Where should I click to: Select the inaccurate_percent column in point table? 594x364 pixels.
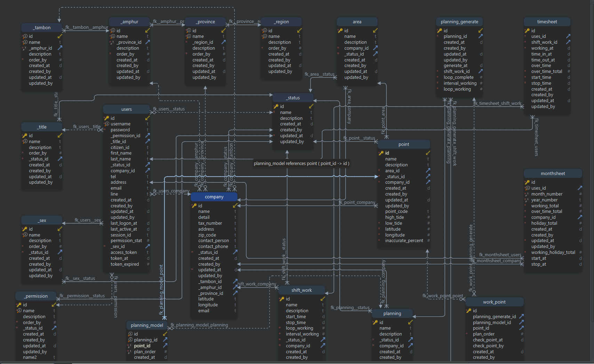pos(404,240)
